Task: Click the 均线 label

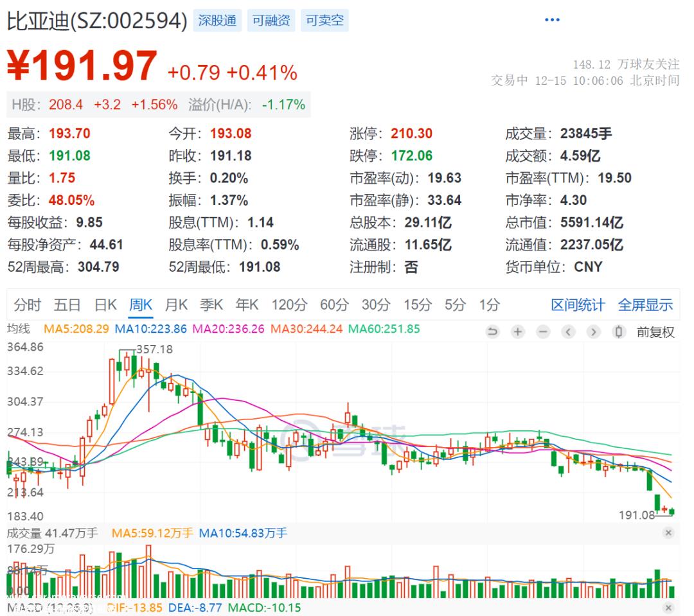Action: 19,329
